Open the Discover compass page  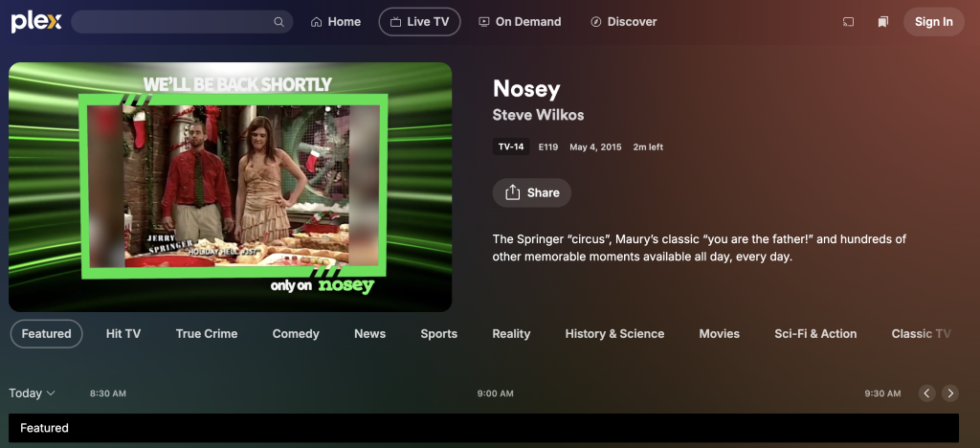(x=624, y=22)
